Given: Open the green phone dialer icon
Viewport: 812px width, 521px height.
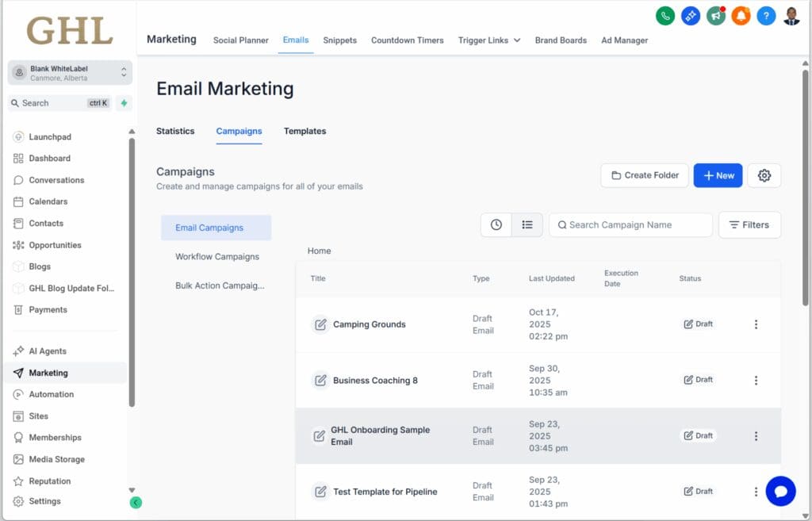Looking at the screenshot, I should click(665, 15).
